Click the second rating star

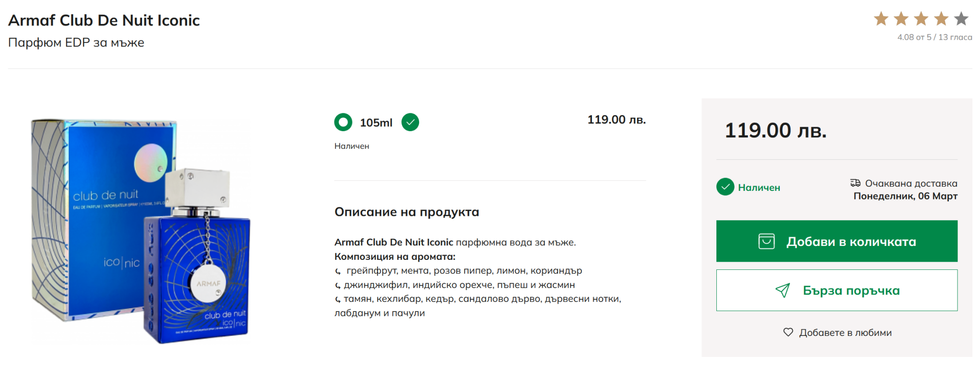[x=901, y=19]
